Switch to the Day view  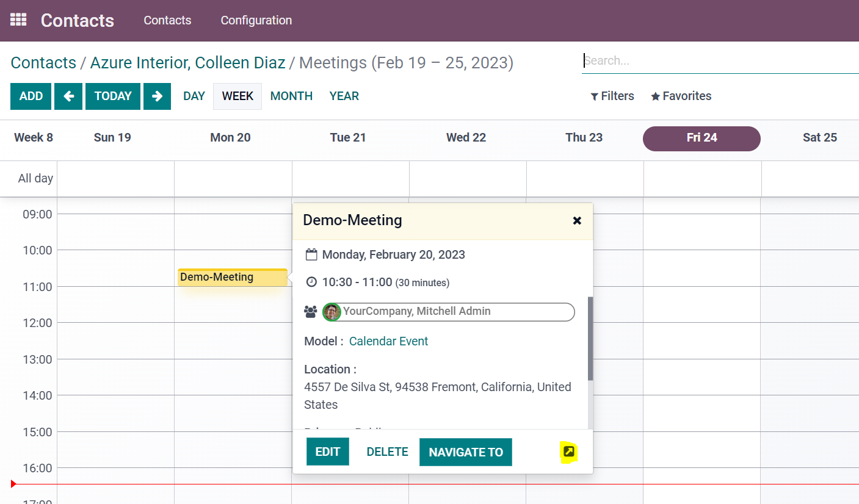tap(194, 96)
